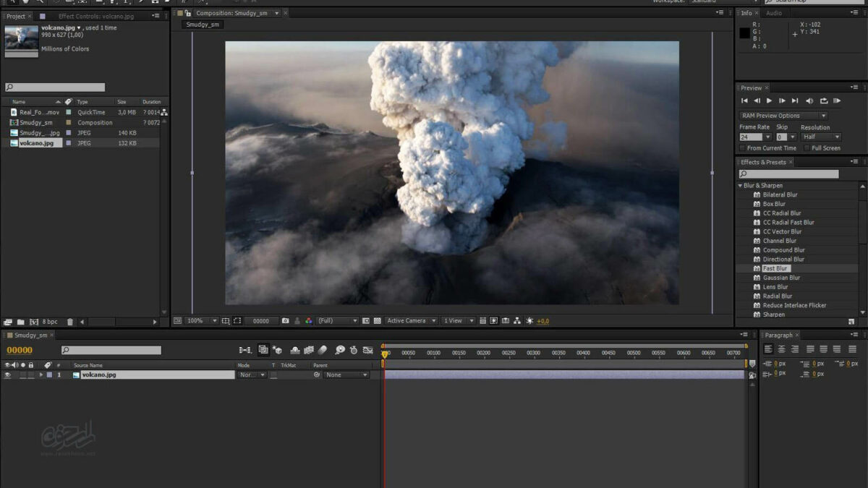The image size is (868, 488).
Task: Open the timeline Graph Editor
Action: pyautogui.click(x=368, y=350)
